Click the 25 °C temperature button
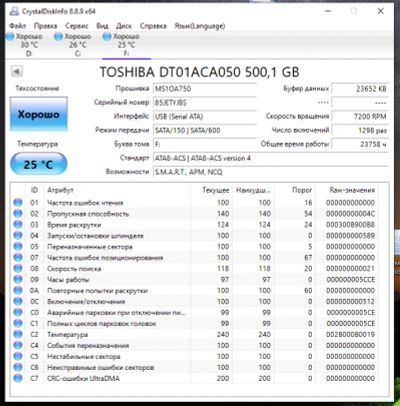 [x=39, y=164]
